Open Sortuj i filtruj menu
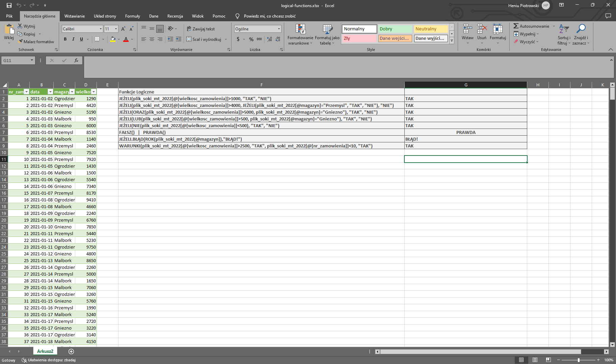The height and width of the screenshot is (364, 616). tap(564, 34)
